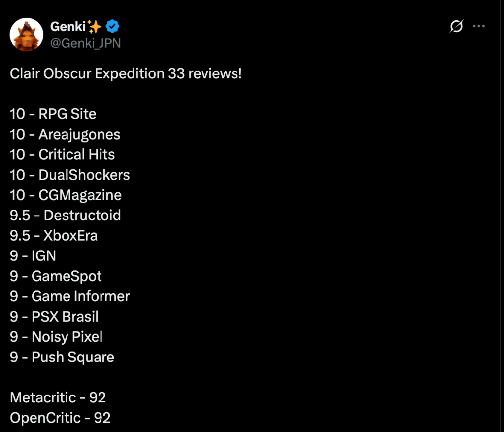
Task: Click the "9 - IGN" score line
Action: tap(33, 255)
